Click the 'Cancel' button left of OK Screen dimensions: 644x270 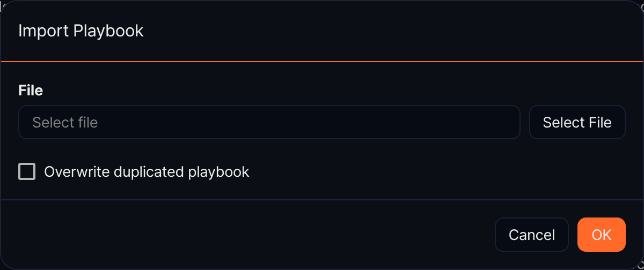pyautogui.click(x=531, y=235)
